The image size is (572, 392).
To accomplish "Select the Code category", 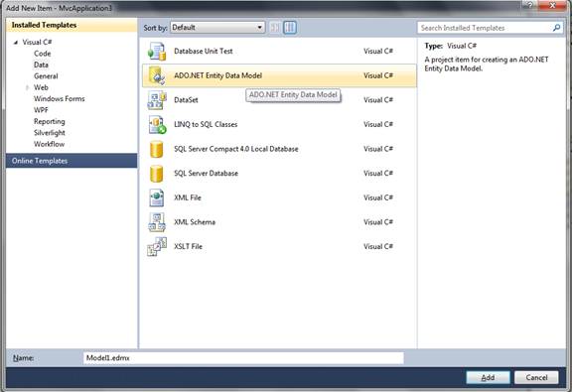I will click(x=43, y=54).
